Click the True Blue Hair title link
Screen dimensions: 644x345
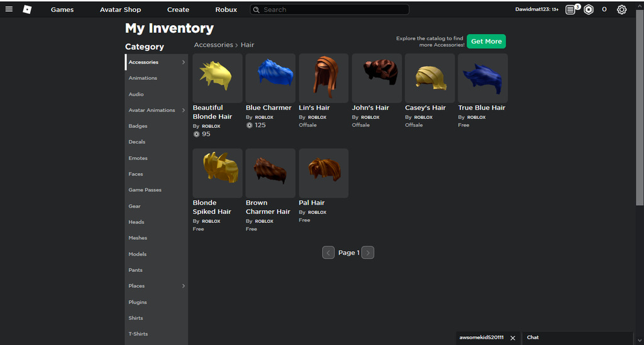[x=482, y=108]
